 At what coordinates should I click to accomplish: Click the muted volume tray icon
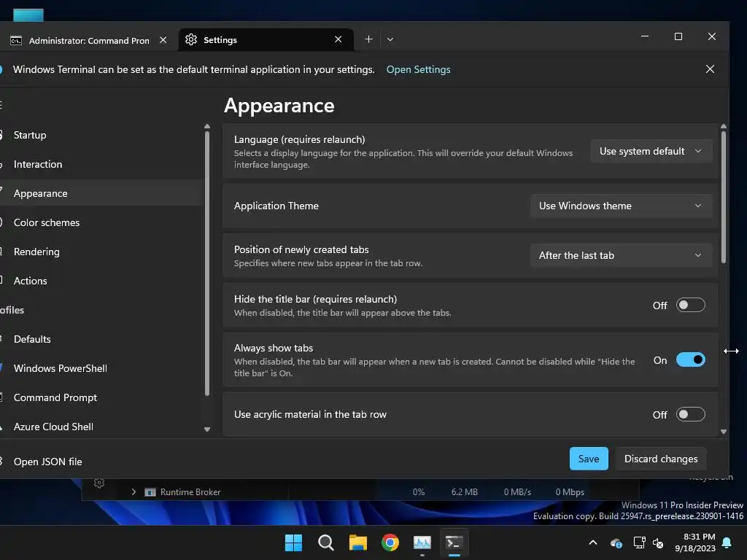pos(659,542)
